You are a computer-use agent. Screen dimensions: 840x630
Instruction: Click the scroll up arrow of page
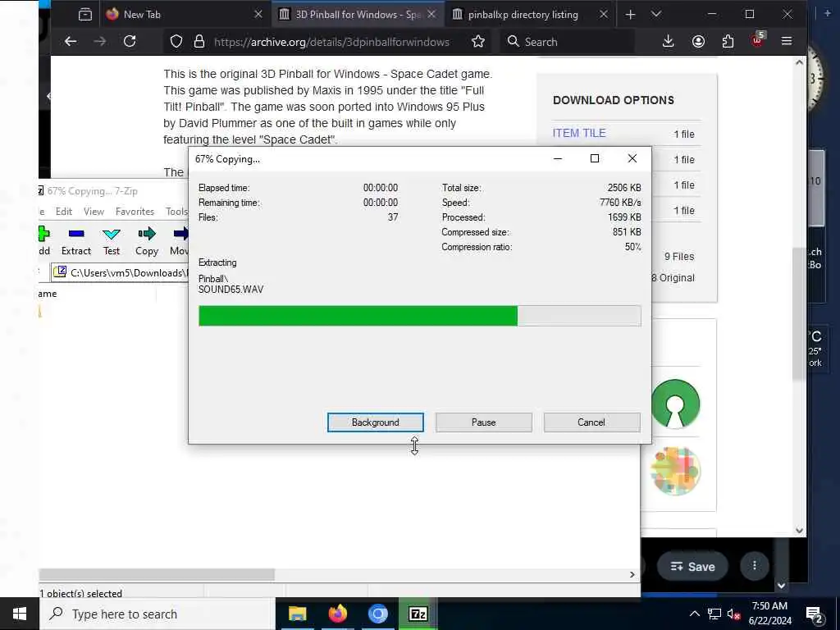pos(799,62)
